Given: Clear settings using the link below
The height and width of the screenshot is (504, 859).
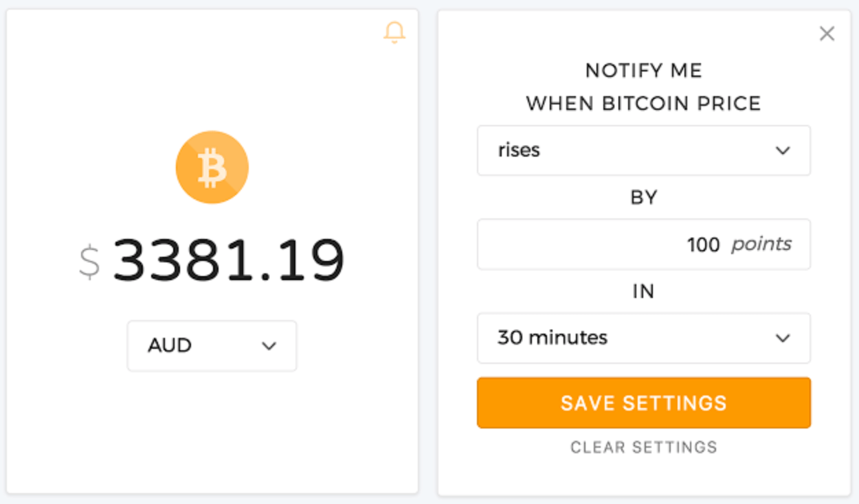Looking at the screenshot, I should pyautogui.click(x=644, y=448).
